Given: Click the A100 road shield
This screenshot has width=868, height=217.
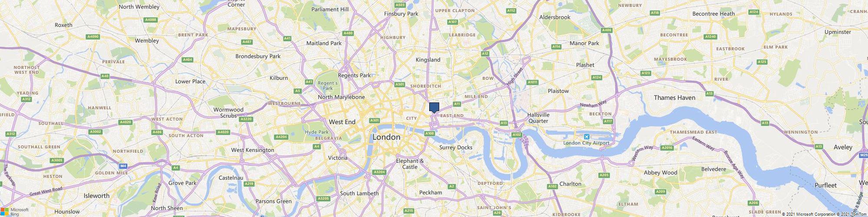Looking at the screenshot, I should pos(430,133).
